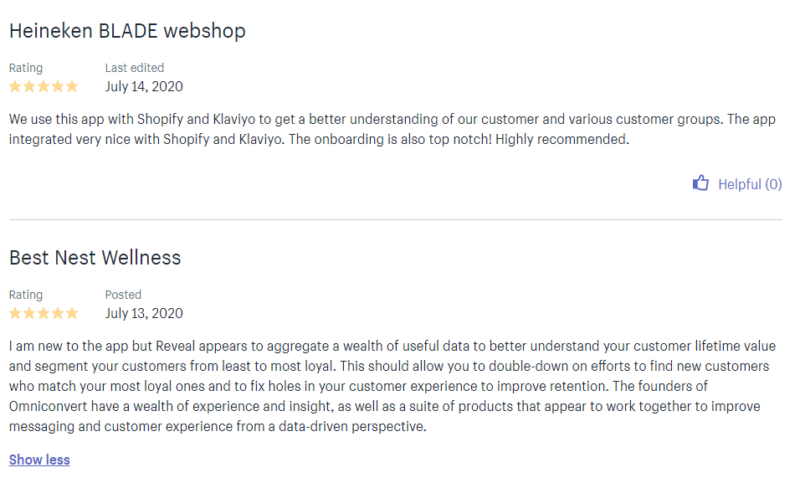Viewport: 800px width, 483px height.
Task: Click the Posted label
Action: tap(123, 294)
